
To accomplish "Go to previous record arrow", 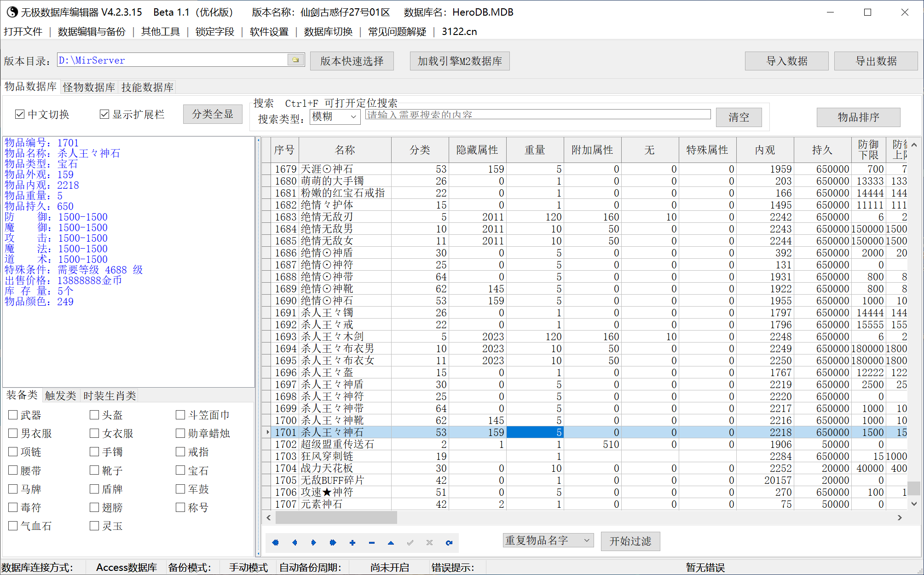I will 295,543.
